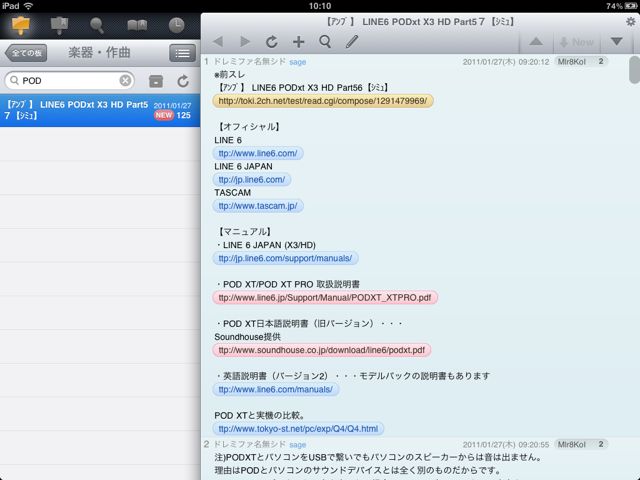This screenshot has width=640, height=480.
Task: Refresh the thread list
Action: point(183,81)
